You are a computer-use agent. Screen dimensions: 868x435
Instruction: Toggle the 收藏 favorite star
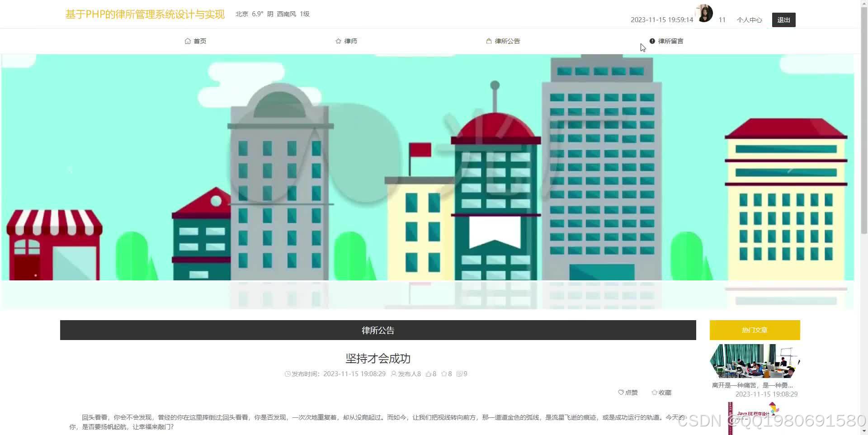[661, 392]
